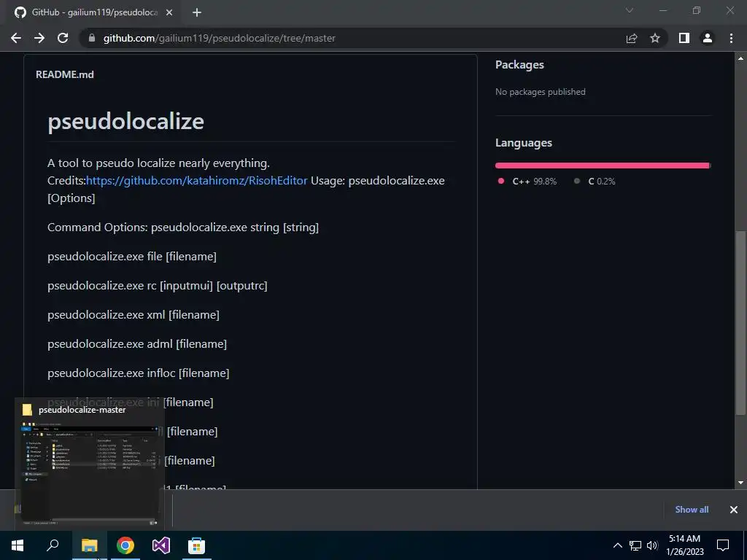This screenshot has height=560, width=747.
Task: Open the Chrome three-dot menu
Action: (731, 38)
